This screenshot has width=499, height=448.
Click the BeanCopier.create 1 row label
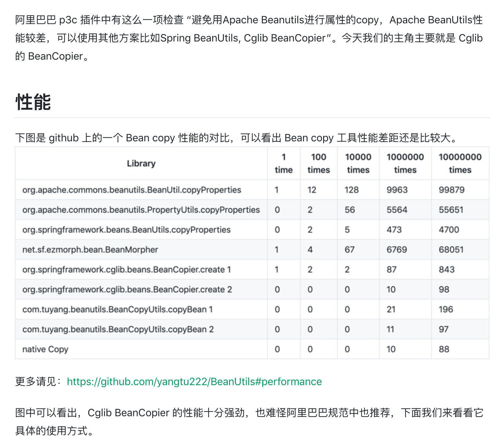(x=127, y=270)
